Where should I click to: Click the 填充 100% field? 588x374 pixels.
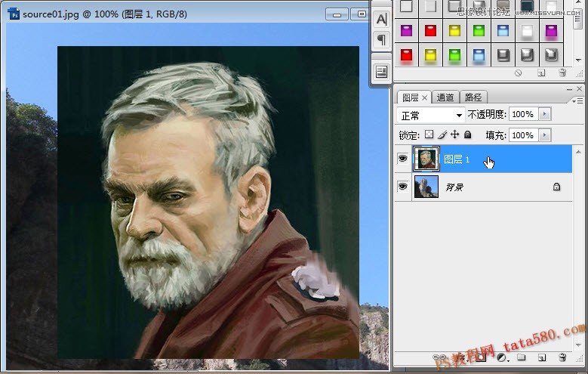[524, 135]
